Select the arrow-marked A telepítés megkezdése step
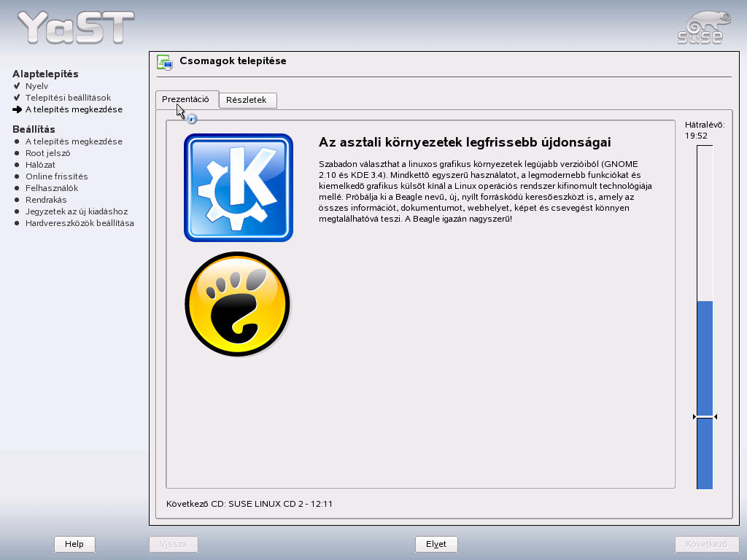Viewport: 747px width, 560px height. click(x=74, y=109)
